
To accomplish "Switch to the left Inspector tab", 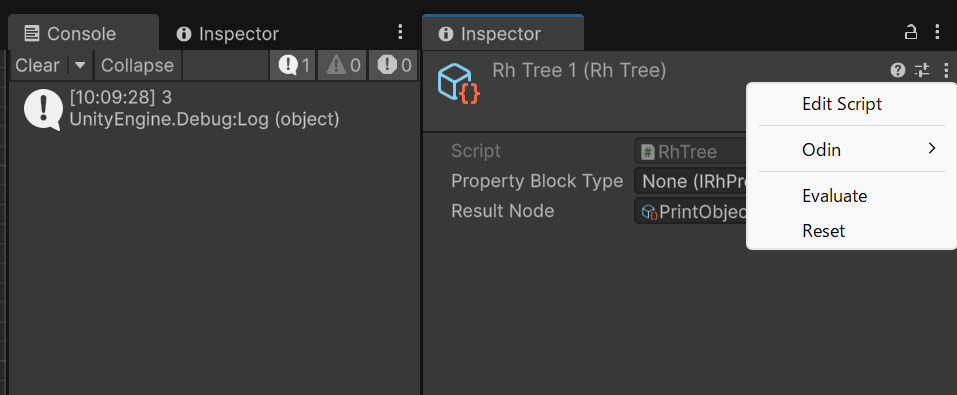I will pos(227,34).
